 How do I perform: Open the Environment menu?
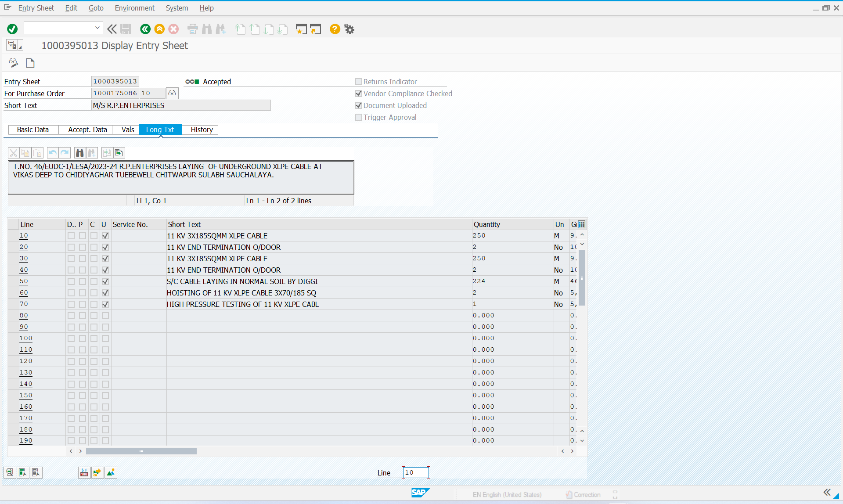pyautogui.click(x=134, y=8)
